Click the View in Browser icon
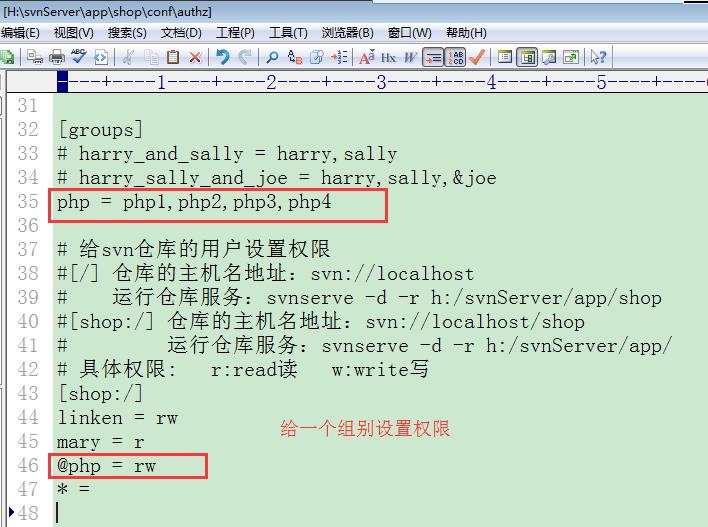Viewport: 708px width, 527px height. [101, 57]
